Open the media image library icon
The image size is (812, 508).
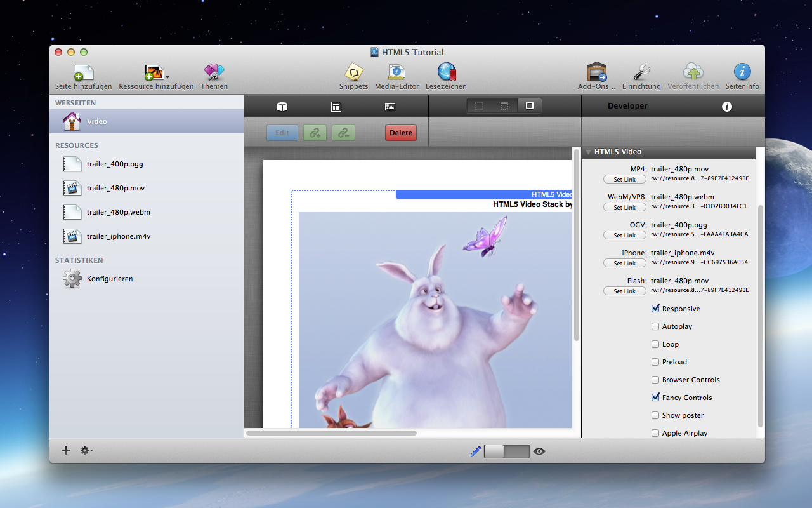point(390,107)
